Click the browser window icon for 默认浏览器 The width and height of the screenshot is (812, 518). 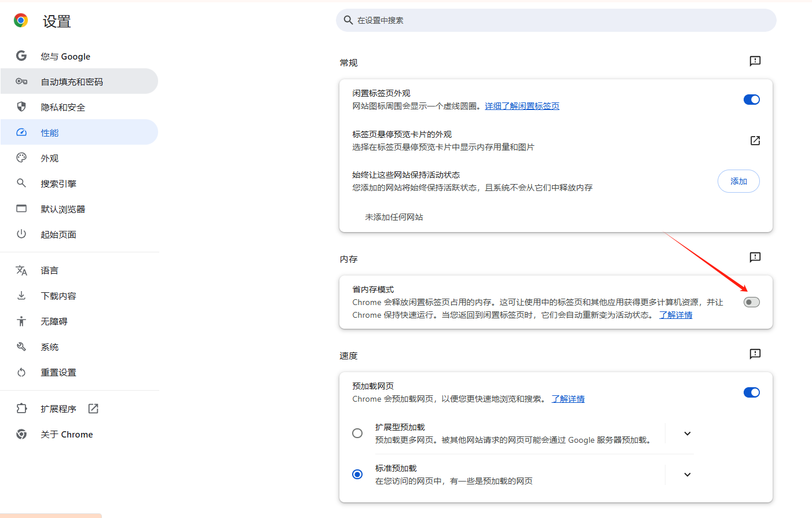coord(21,208)
